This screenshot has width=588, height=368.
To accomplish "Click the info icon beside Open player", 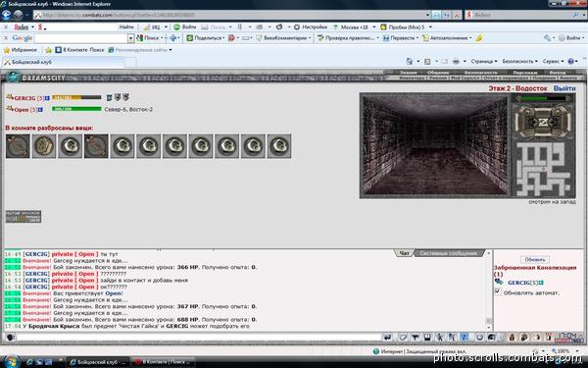I will pos(40,110).
